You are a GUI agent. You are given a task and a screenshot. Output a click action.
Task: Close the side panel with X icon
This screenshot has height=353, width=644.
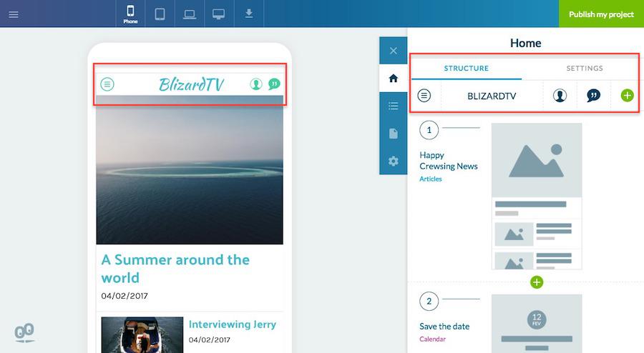click(x=393, y=51)
